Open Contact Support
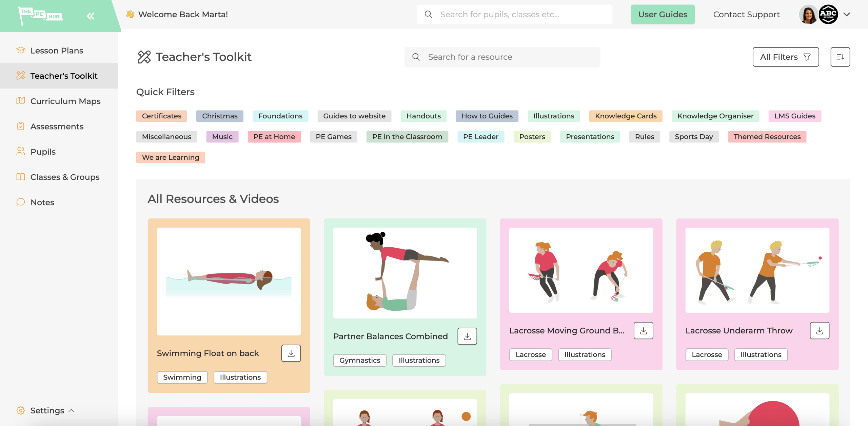The image size is (868, 426). [x=746, y=14]
